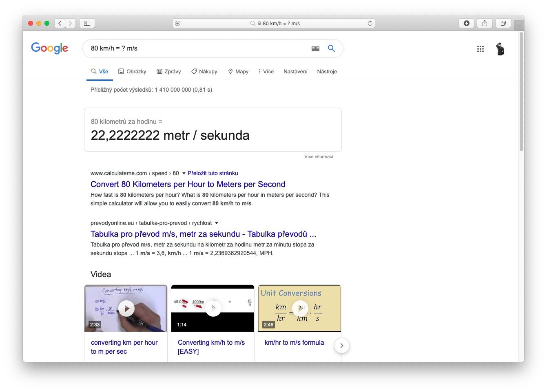Image resolution: width=547 pixels, height=392 pixels.
Task: Click the text '80 kilometrů za hodinu ='
Action: (x=126, y=122)
